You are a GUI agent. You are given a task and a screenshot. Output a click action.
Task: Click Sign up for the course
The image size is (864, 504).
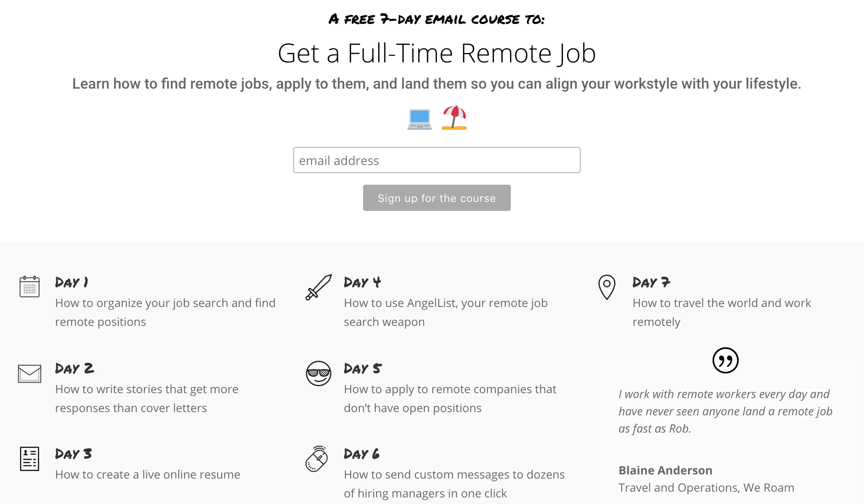(437, 198)
